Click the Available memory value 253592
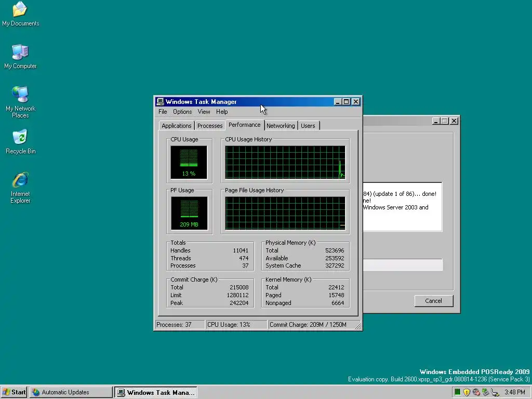532x399 pixels. [335, 258]
